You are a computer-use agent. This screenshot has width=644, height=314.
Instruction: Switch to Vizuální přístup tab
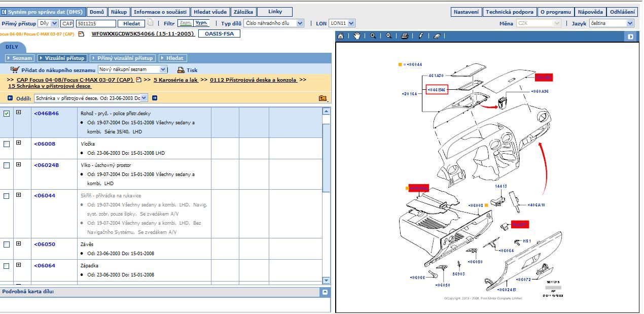62,58
